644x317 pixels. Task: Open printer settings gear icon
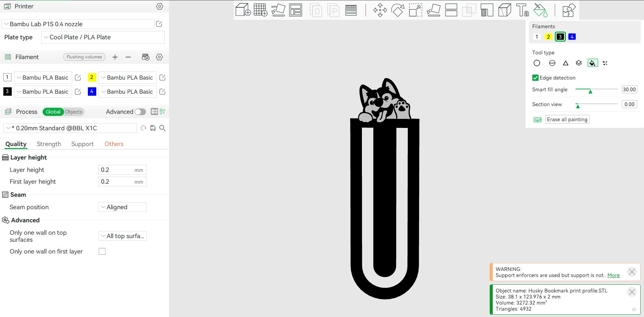pos(160,6)
